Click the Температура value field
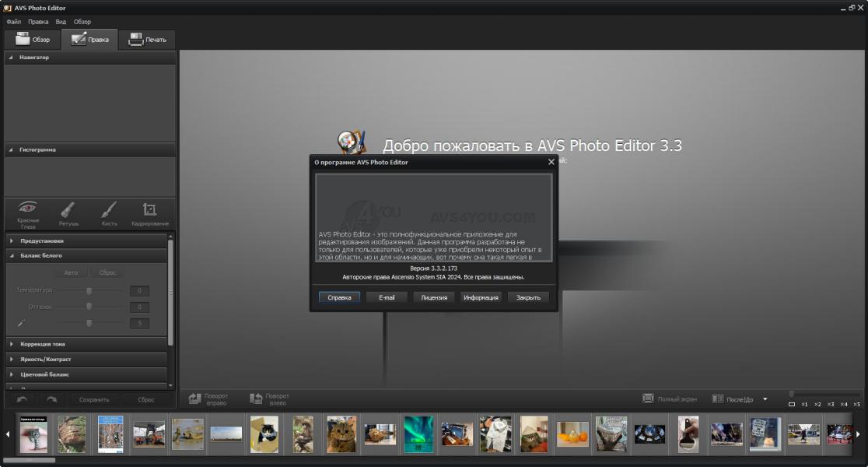Image resolution: width=868 pixels, height=467 pixels. tap(139, 290)
